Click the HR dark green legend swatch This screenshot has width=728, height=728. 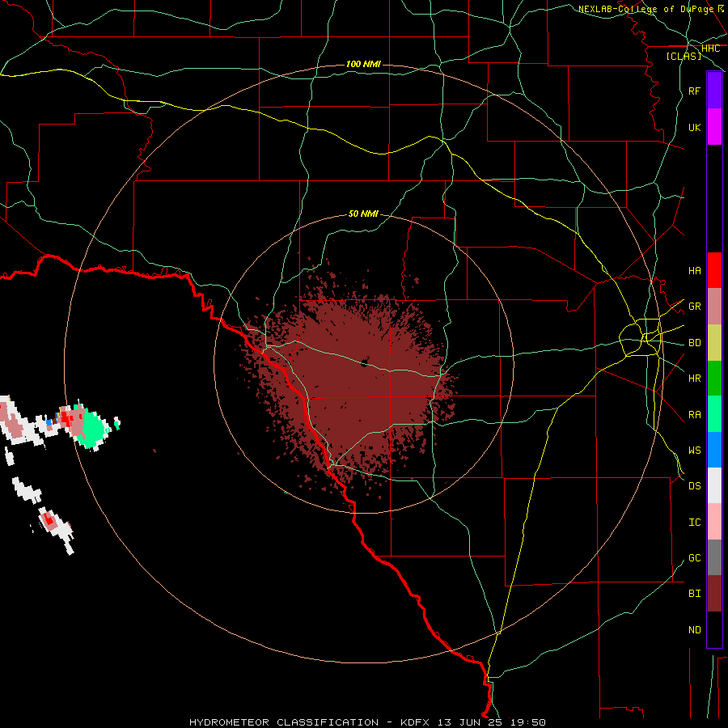coord(714,379)
